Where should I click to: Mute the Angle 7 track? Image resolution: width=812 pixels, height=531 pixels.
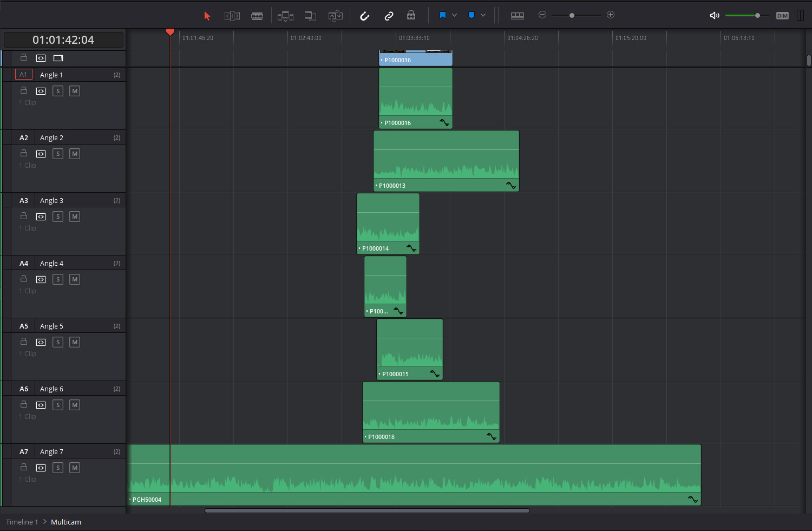click(75, 468)
